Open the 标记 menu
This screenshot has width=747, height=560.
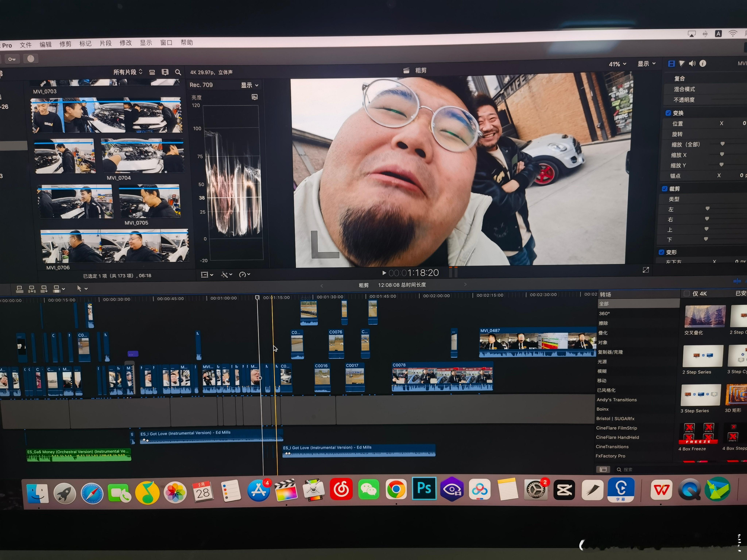coord(85,44)
